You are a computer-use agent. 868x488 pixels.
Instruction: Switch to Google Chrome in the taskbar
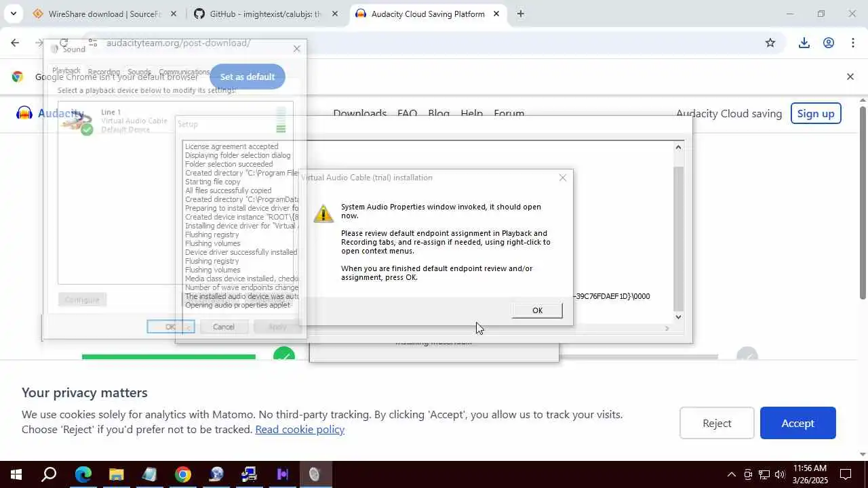point(182,474)
